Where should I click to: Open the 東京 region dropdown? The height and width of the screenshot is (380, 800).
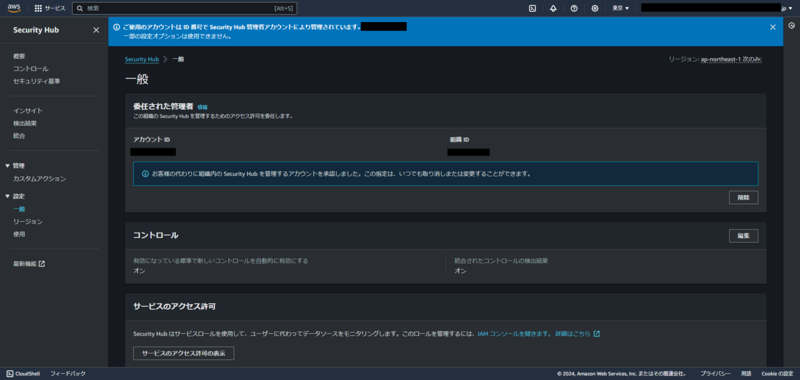coord(620,8)
